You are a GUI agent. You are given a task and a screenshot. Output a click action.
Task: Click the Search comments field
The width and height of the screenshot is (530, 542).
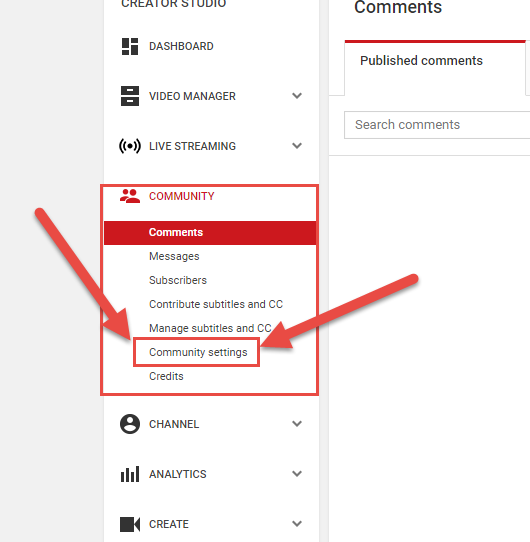[437, 125]
